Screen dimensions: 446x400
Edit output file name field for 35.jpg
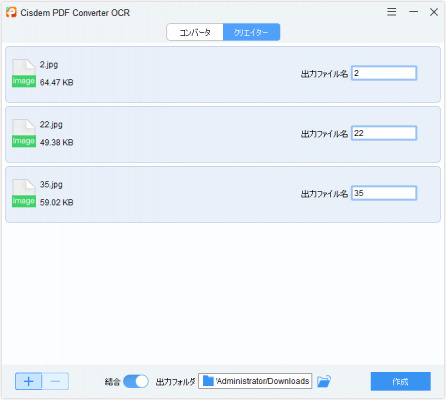point(384,193)
